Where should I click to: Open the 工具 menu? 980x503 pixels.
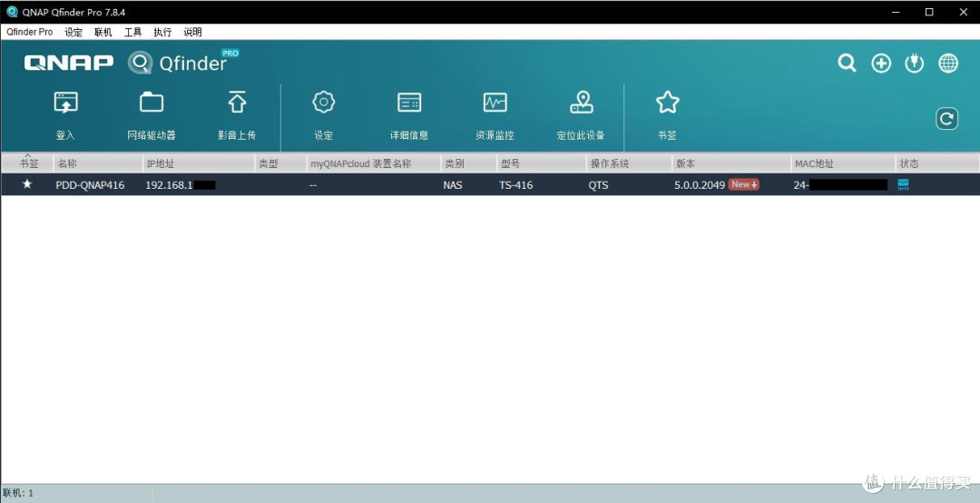pyautogui.click(x=133, y=32)
